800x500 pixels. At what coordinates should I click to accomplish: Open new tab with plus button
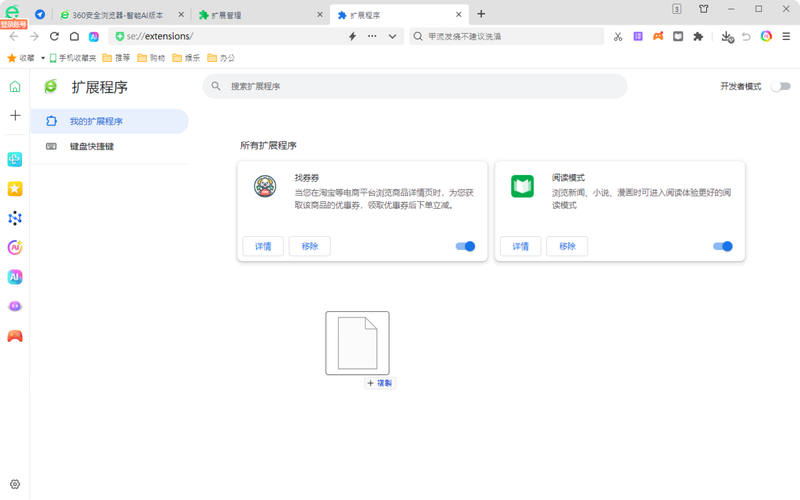pos(481,14)
